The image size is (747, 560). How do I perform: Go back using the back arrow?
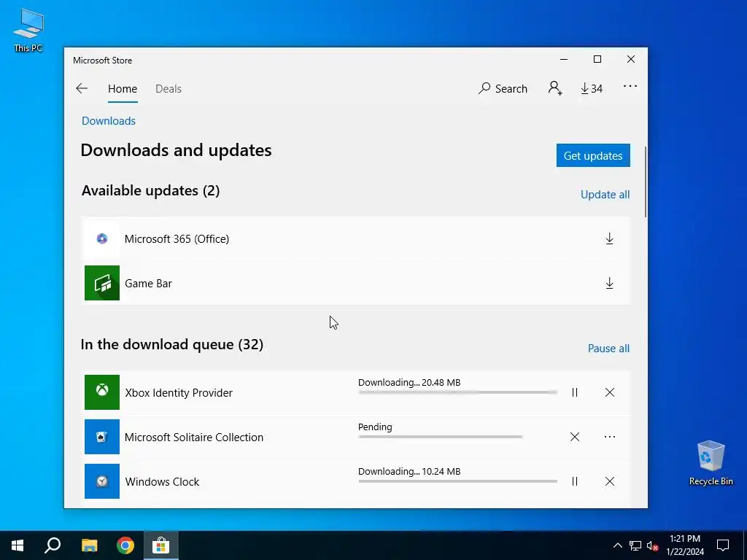(x=82, y=88)
